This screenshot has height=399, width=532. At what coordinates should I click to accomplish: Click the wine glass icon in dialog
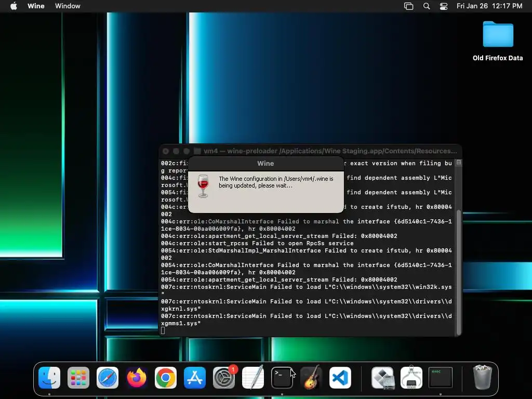pyautogui.click(x=203, y=186)
